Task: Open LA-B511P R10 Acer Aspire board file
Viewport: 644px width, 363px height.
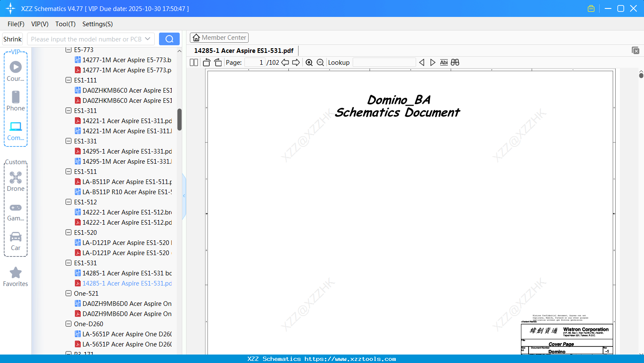Action: tap(123, 192)
